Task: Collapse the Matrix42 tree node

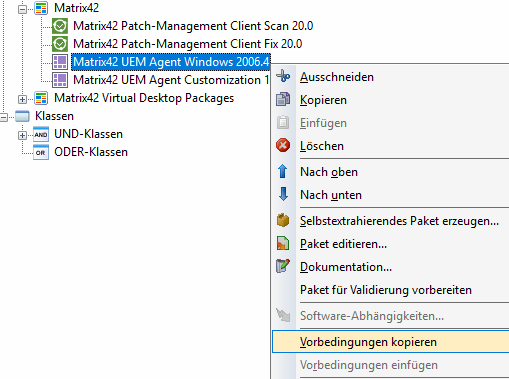Action: 22,9
